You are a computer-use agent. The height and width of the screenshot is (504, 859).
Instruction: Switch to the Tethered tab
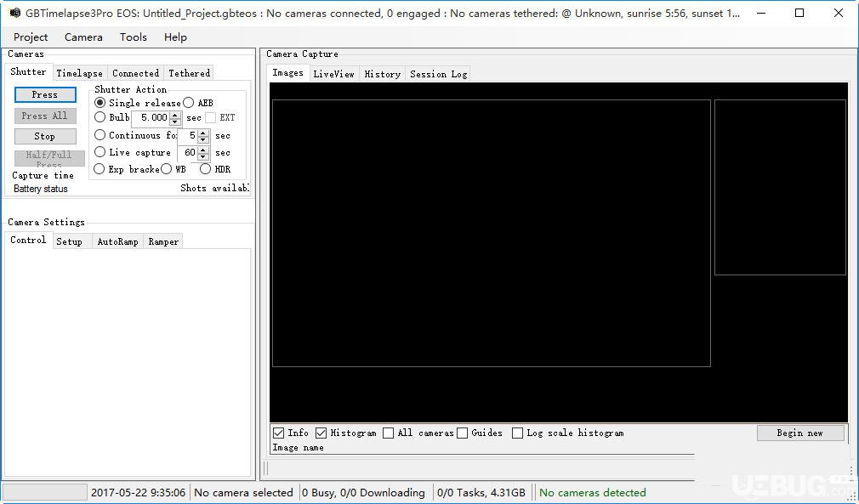click(189, 73)
